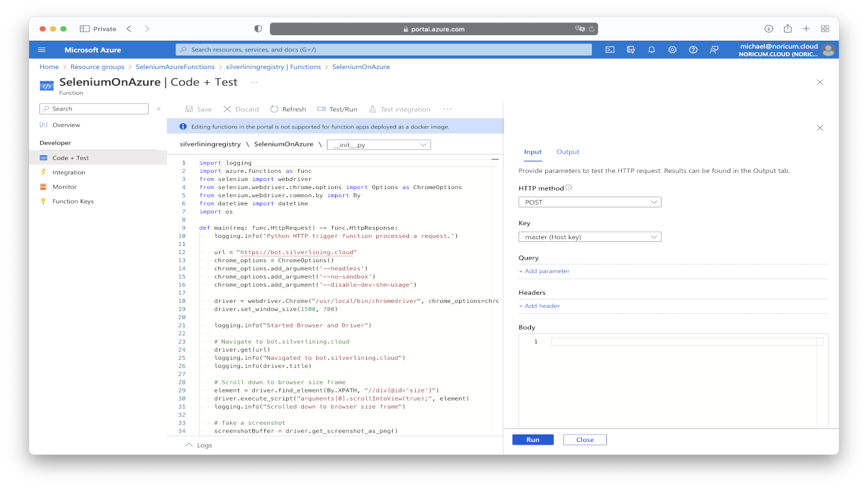Image resolution: width=868 pixels, height=488 pixels.
Task: Close the Code + Test blade
Action: coord(820,82)
